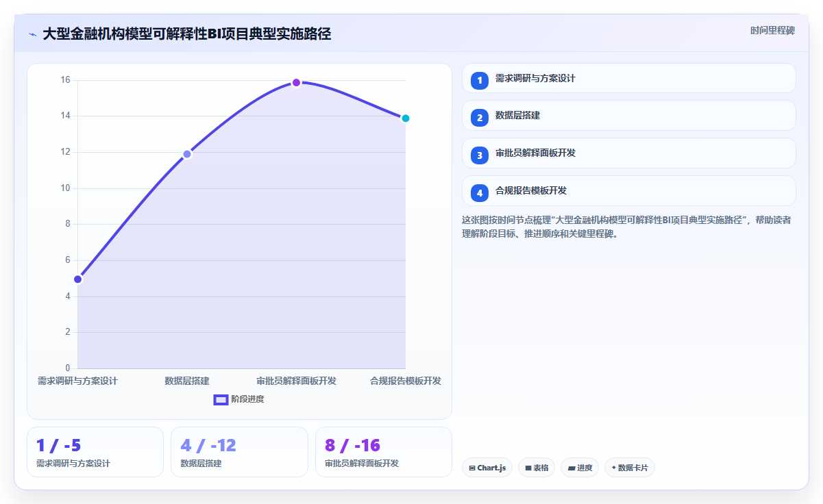The image size is (823, 504).
Task: Click the Chart.js tag
Action: pyautogui.click(x=487, y=468)
